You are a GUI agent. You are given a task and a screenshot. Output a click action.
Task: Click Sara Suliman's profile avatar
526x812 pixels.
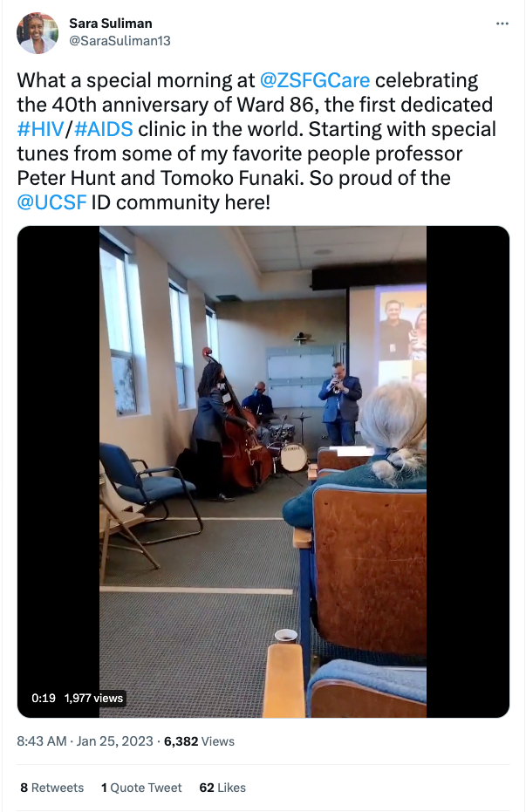[38, 33]
